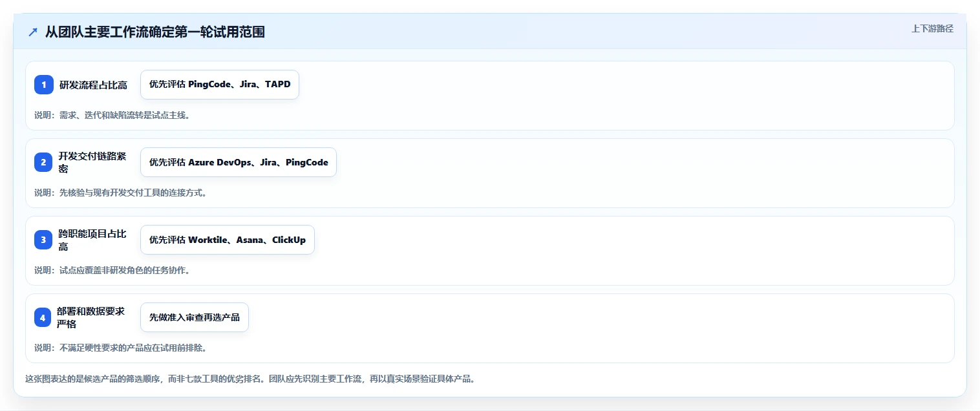Click the title 从团队主要工作流确定第一轮试用范围

click(154, 32)
